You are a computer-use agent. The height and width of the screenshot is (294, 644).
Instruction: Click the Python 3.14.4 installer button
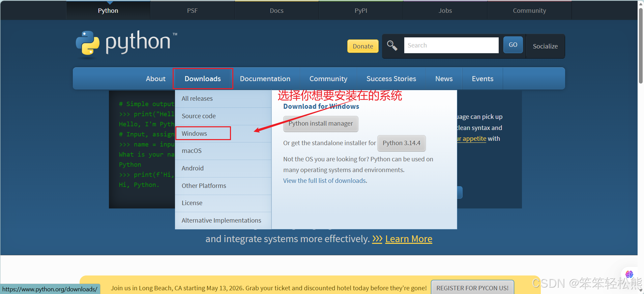(401, 143)
